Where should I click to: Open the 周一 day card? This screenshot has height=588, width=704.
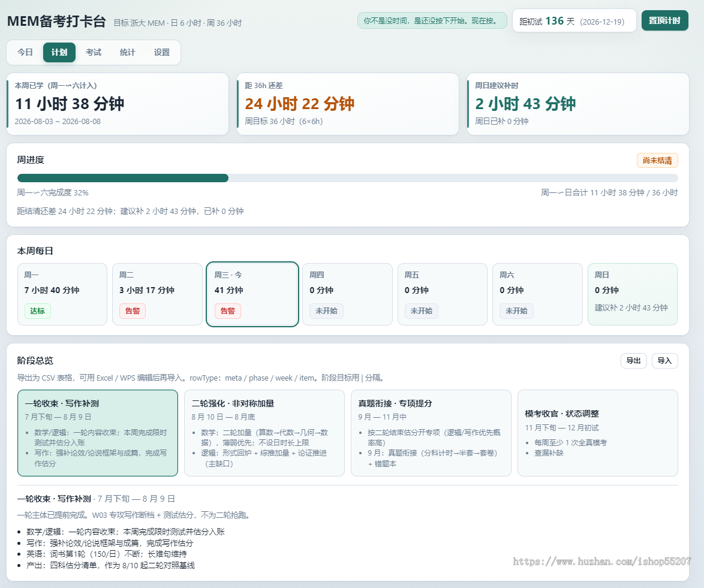[62, 294]
